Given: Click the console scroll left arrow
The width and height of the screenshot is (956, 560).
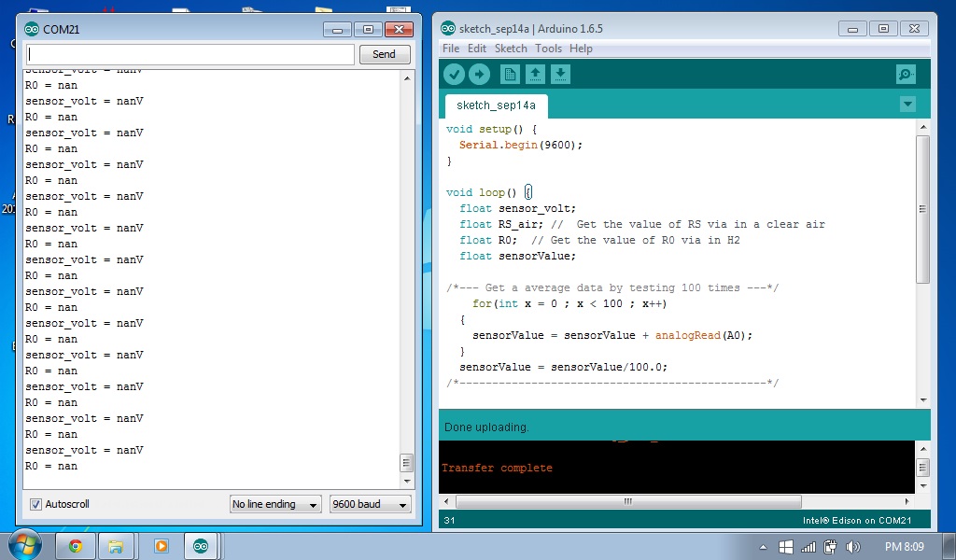Looking at the screenshot, I should click(x=447, y=501).
